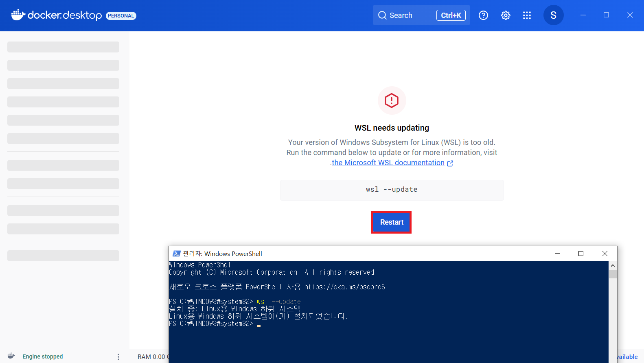Click the aka.ms/pscore6 URL in PowerShell
Viewport: 644px width, 363px height.
tap(344, 287)
